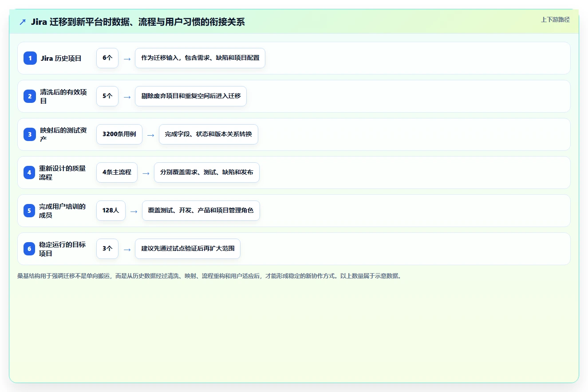Click the 4条主流程 value chip
Screen dimensions: 588x392
coord(117,172)
